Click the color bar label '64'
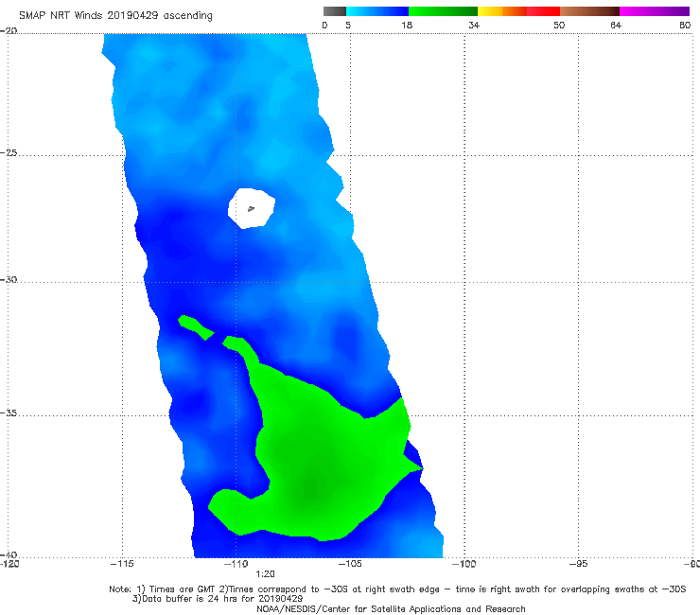Screen dimensions: 700x615 [x=616, y=25]
